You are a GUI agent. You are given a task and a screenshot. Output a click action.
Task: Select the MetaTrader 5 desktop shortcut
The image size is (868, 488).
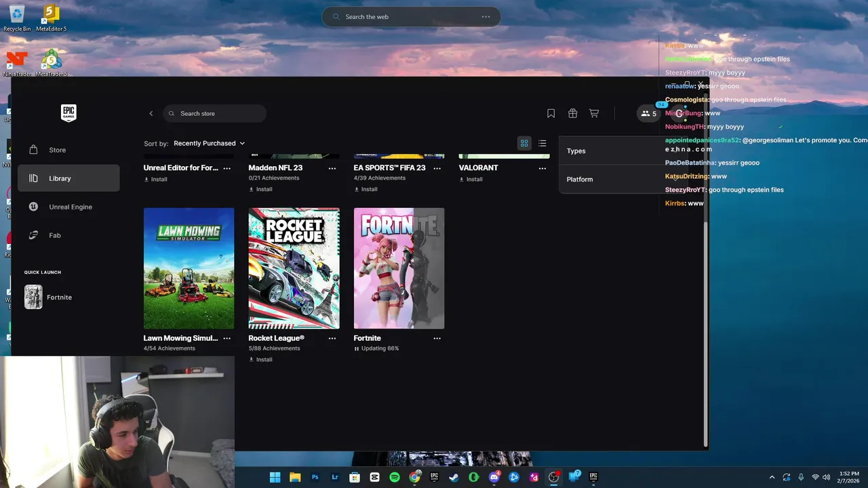click(x=51, y=64)
